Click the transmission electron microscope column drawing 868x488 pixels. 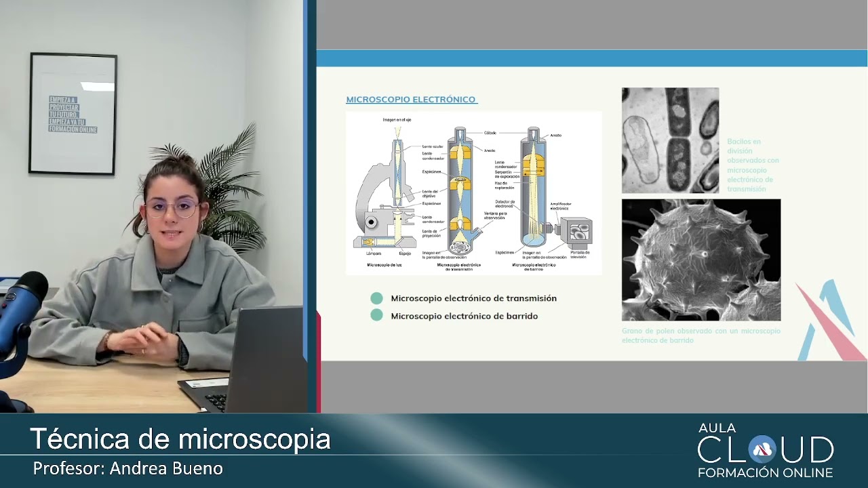pos(461,192)
